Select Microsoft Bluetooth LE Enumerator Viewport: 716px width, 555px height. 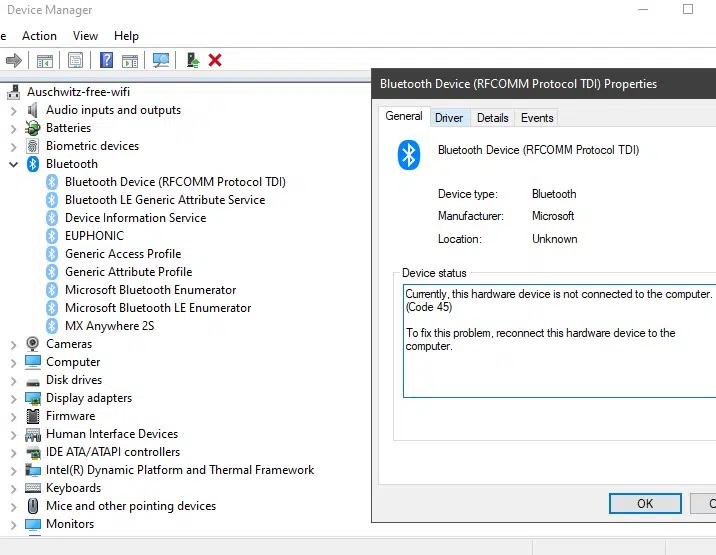point(158,308)
